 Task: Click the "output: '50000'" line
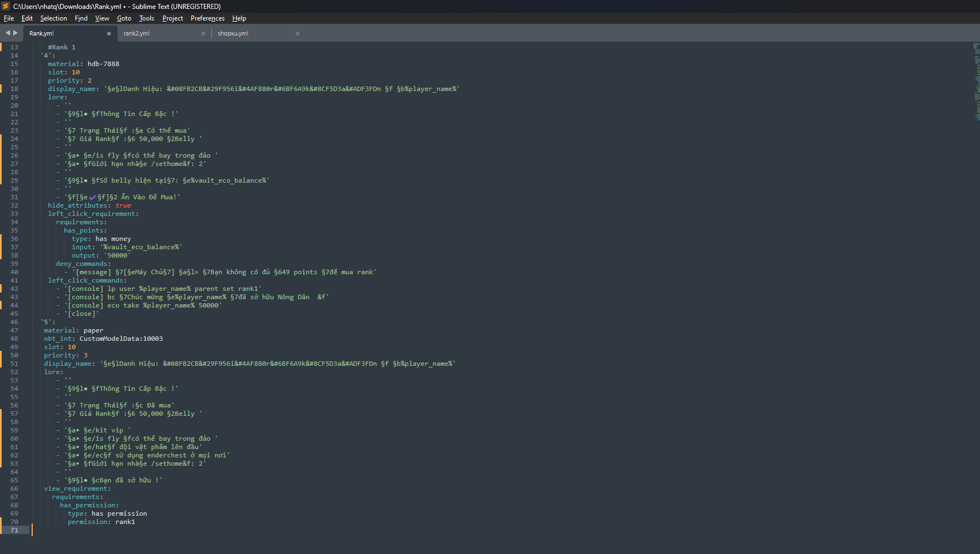101,255
